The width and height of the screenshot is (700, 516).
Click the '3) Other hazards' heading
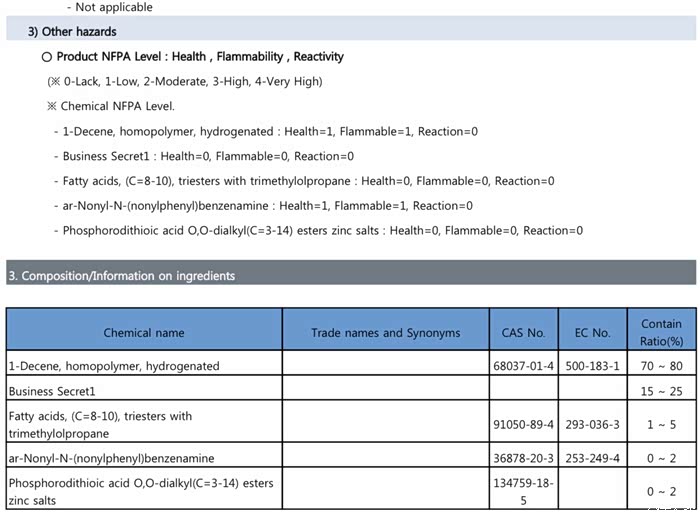(72, 32)
